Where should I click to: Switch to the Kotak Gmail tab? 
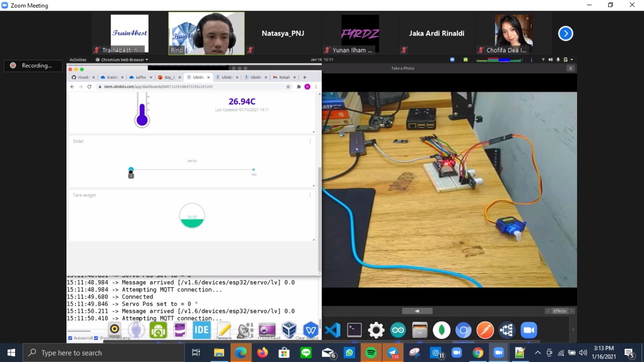(x=283, y=78)
